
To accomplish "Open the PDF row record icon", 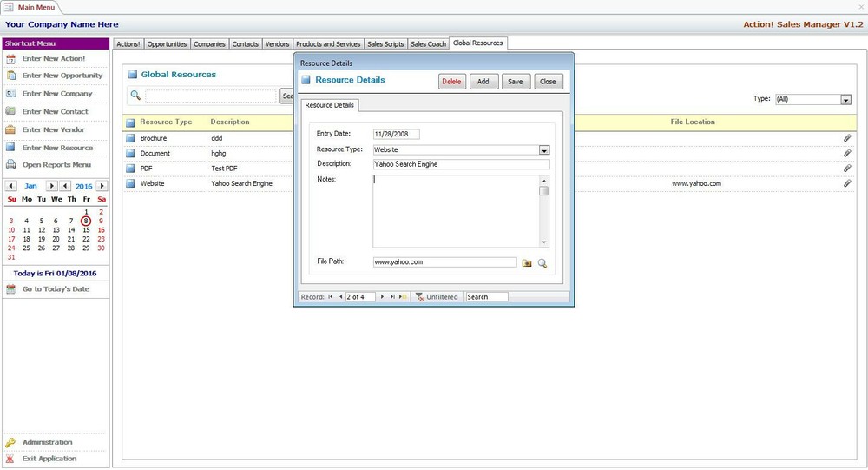I will click(x=130, y=168).
